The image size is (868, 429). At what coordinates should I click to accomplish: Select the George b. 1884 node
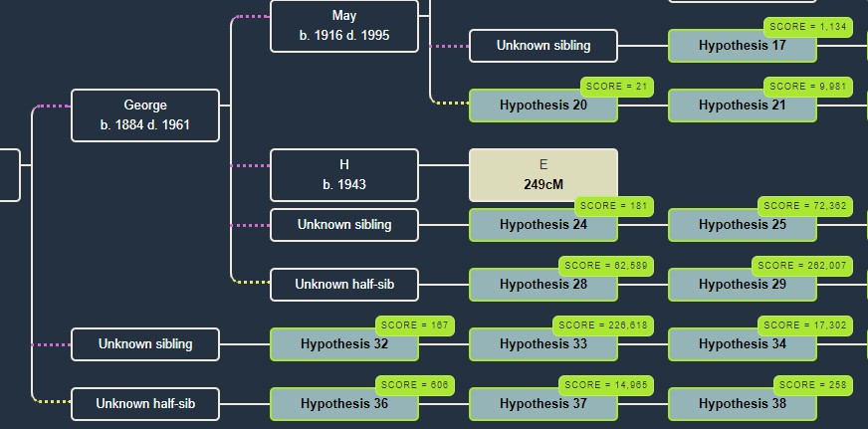145,115
